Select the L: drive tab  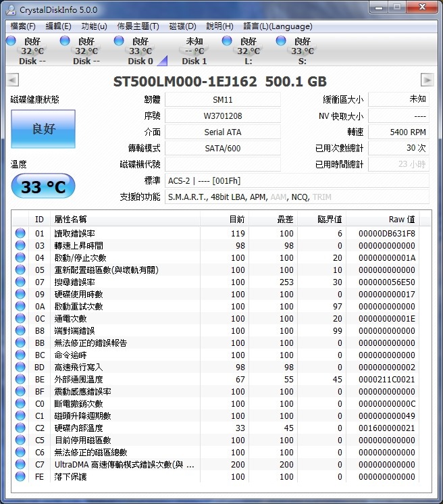(x=248, y=51)
